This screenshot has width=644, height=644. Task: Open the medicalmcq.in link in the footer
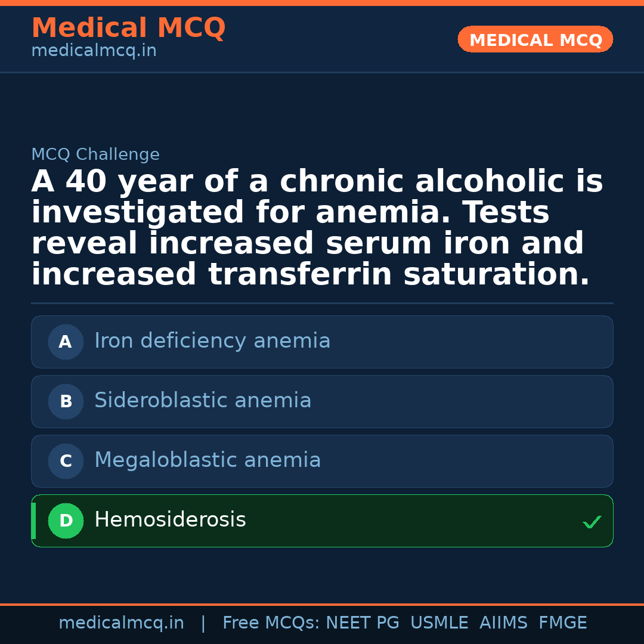pyautogui.click(x=121, y=623)
